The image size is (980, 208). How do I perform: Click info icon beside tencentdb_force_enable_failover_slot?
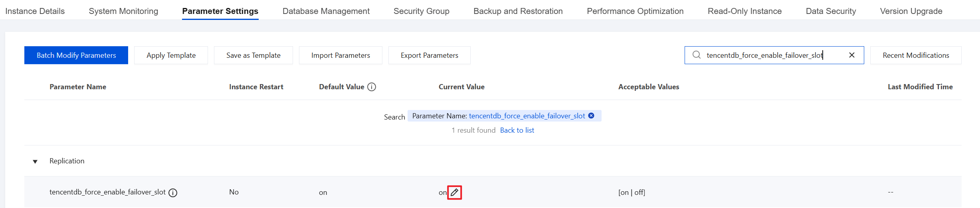[x=173, y=193]
